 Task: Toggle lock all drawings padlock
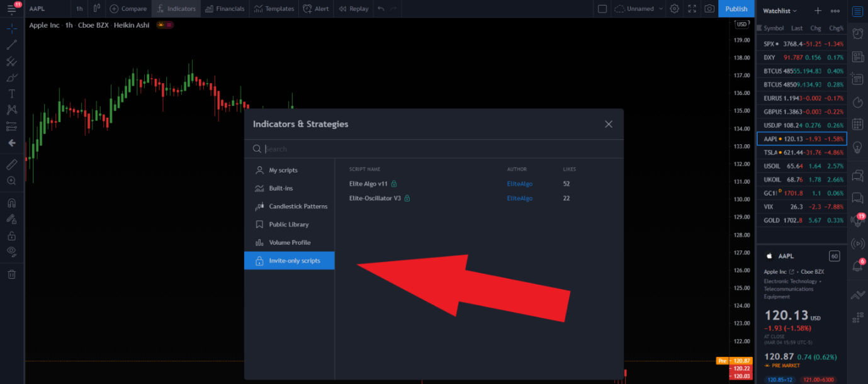pyautogui.click(x=11, y=235)
